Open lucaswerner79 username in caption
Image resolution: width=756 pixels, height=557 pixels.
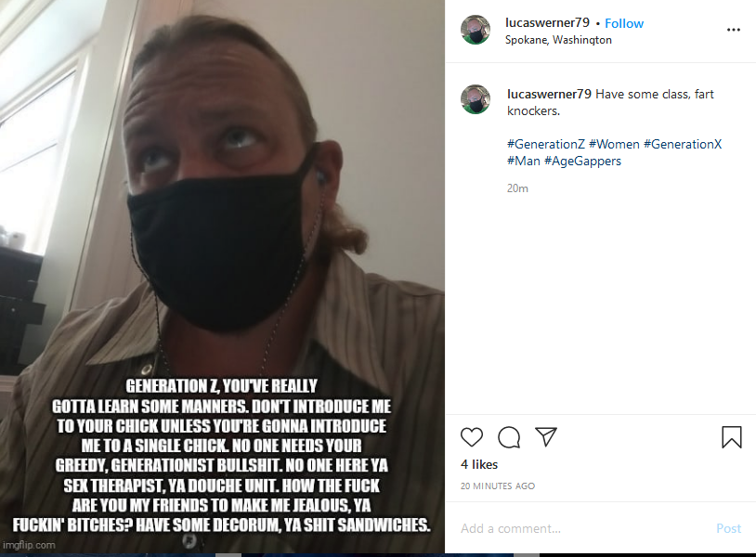click(549, 94)
